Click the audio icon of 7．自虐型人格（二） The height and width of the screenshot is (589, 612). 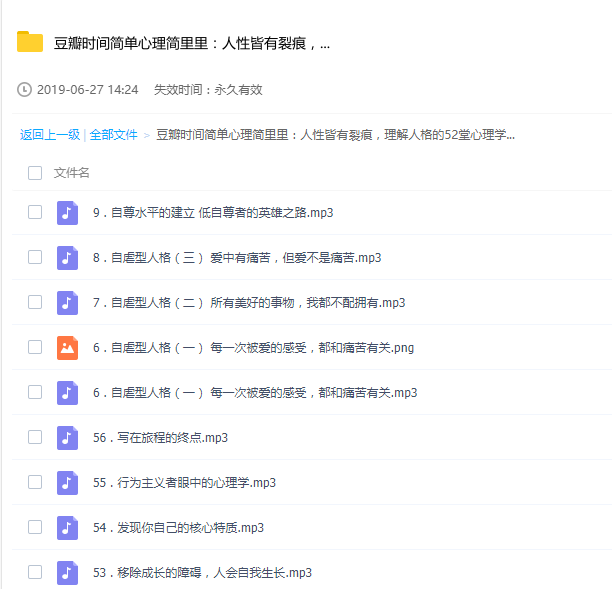point(67,303)
